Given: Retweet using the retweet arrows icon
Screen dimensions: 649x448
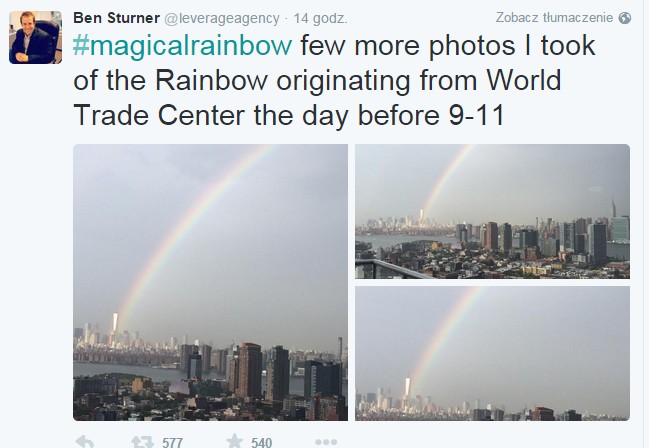Looking at the screenshot, I should tap(142, 442).
